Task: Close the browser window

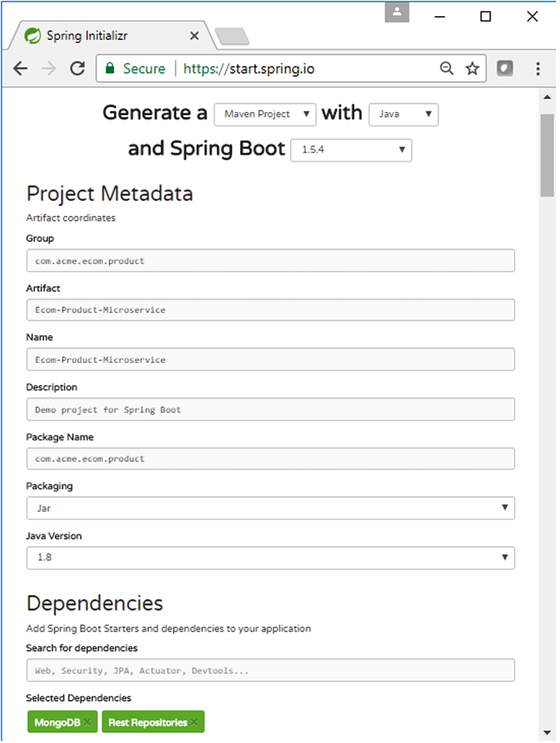Action: 532,17
